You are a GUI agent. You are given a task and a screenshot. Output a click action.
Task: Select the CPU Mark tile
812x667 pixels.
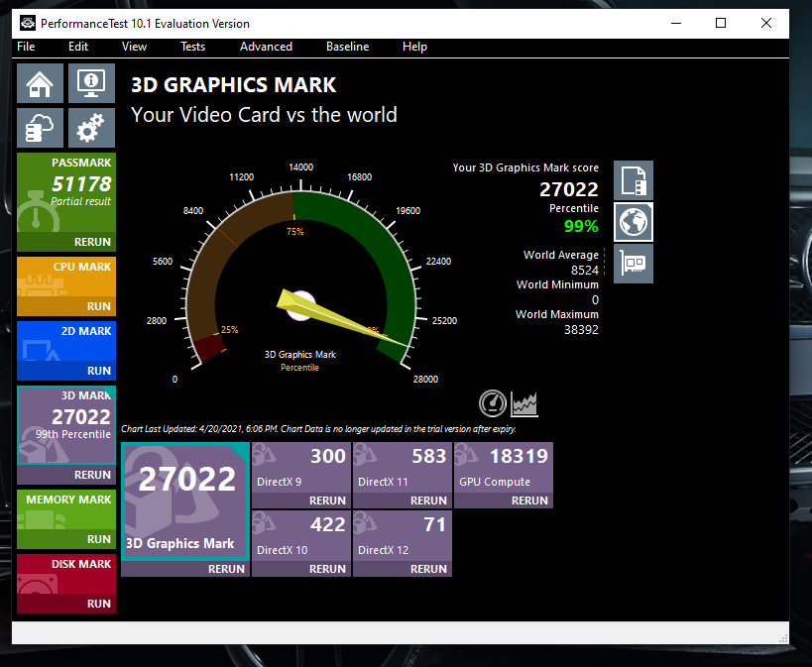[x=66, y=277]
